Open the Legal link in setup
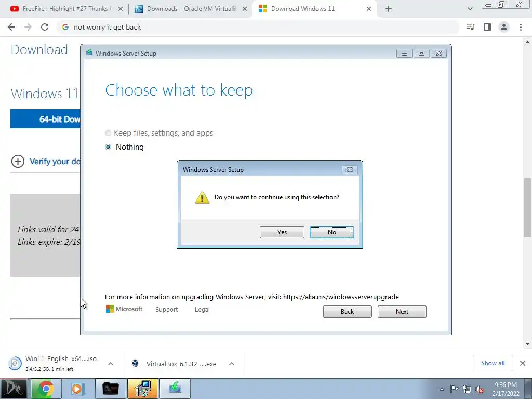532x399 pixels. [202, 310]
